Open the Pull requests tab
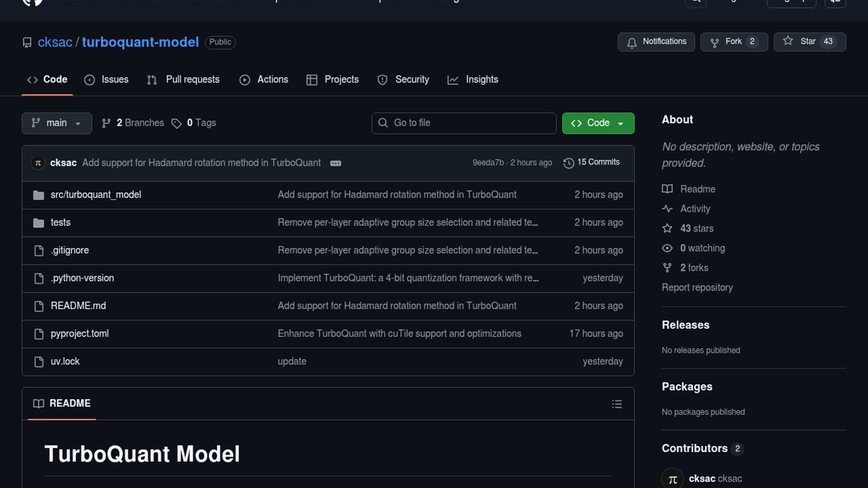Screen dimensions: 868x488 [184, 80]
